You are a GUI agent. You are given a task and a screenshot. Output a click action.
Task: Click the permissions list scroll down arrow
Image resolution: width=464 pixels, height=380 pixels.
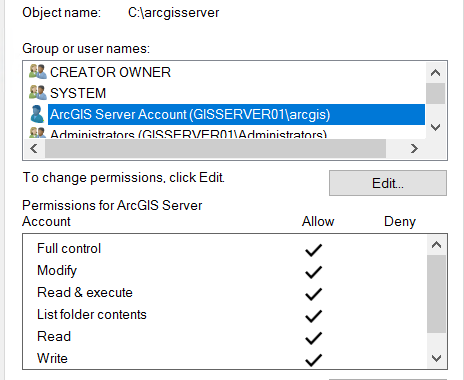[x=436, y=358]
